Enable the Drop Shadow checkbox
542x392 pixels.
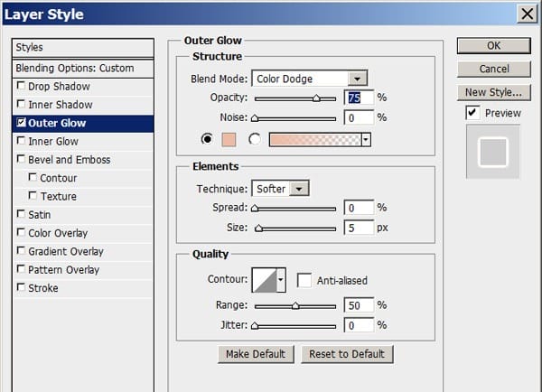(x=21, y=86)
